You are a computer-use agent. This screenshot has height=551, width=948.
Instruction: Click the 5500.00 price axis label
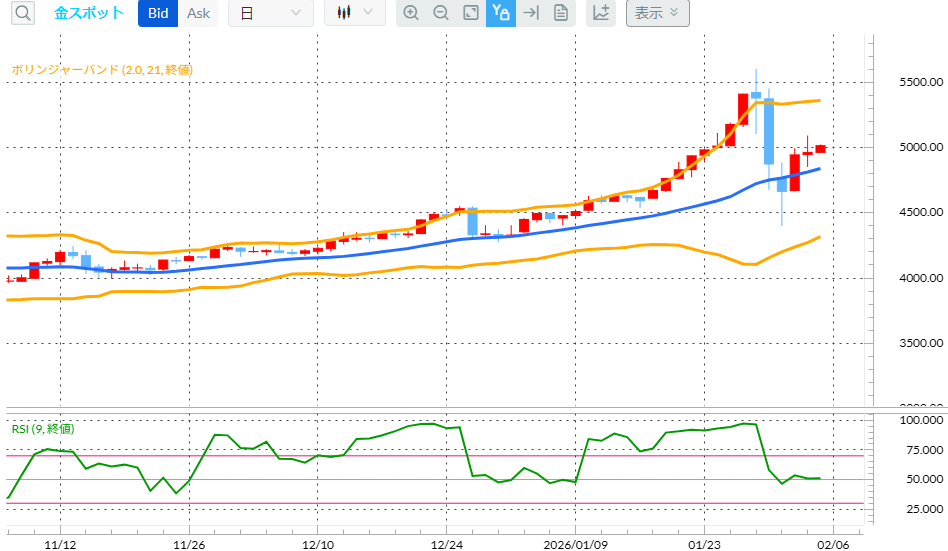(921, 82)
